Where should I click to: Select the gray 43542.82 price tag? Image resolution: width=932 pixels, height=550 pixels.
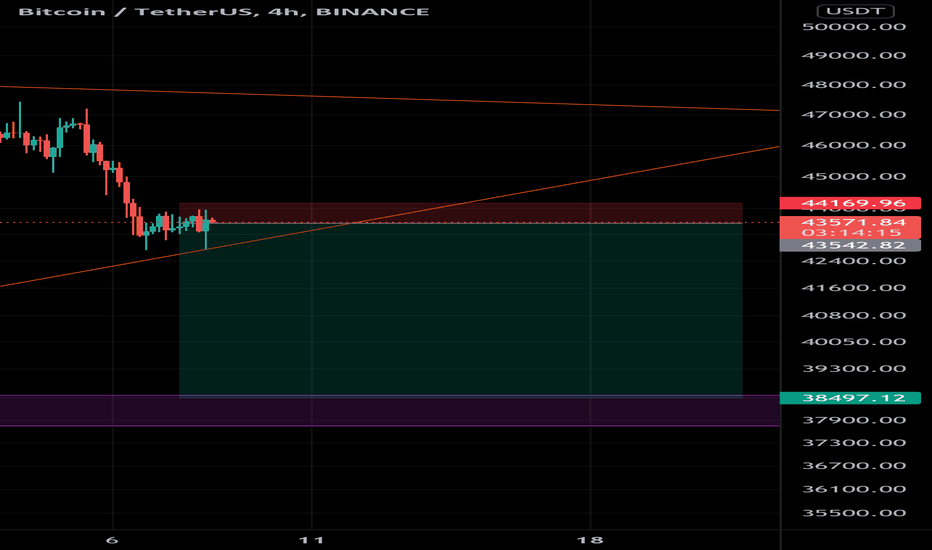(851, 245)
